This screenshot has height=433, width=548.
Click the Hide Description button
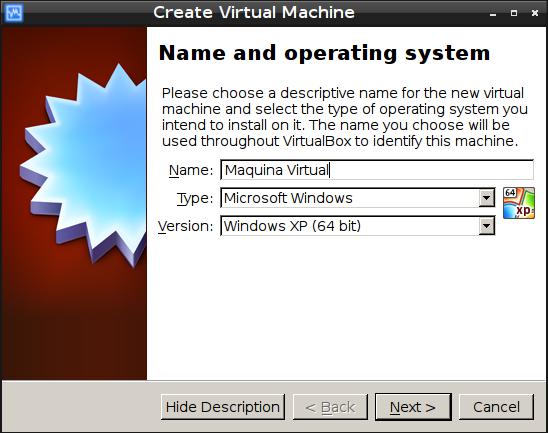click(x=223, y=407)
